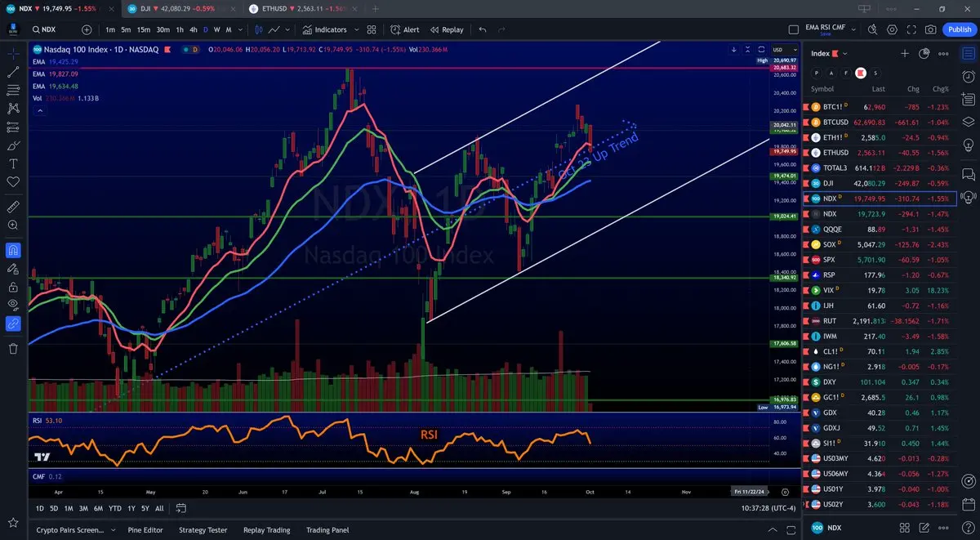
Task: Open the Indicators dialog
Action: [x=324, y=29]
